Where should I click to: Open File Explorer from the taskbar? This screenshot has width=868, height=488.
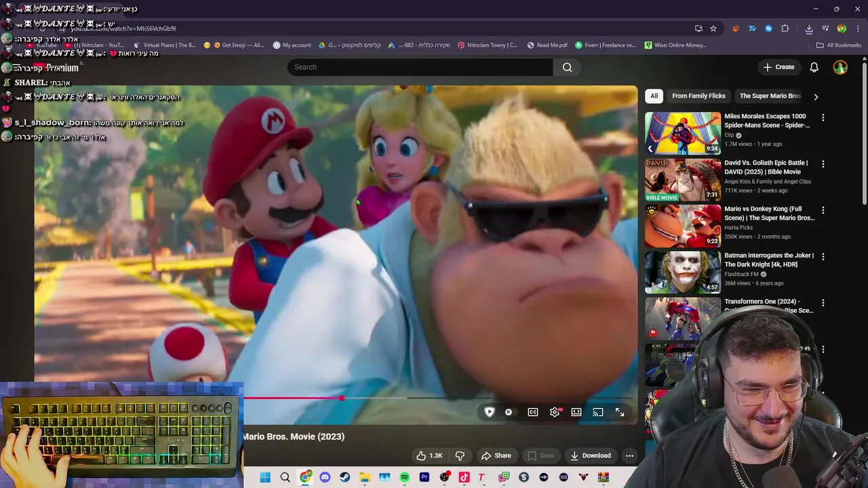point(364,477)
